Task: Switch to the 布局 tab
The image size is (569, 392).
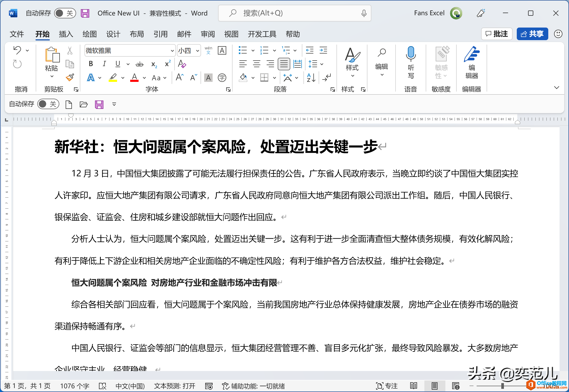Action: click(x=137, y=34)
